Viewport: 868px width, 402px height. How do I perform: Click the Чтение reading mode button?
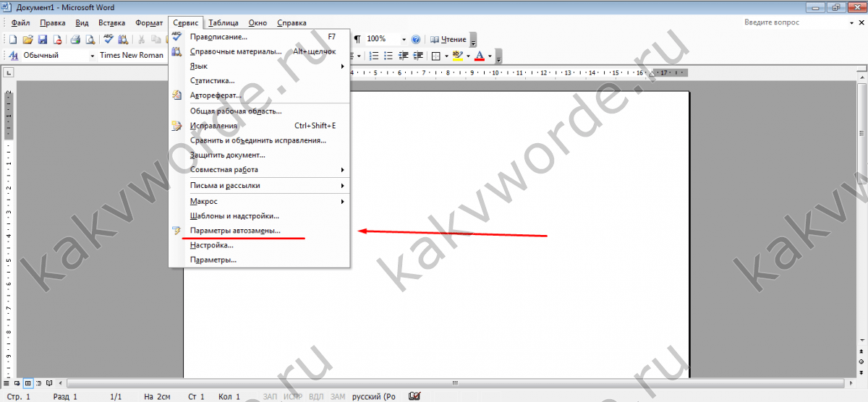tap(448, 39)
